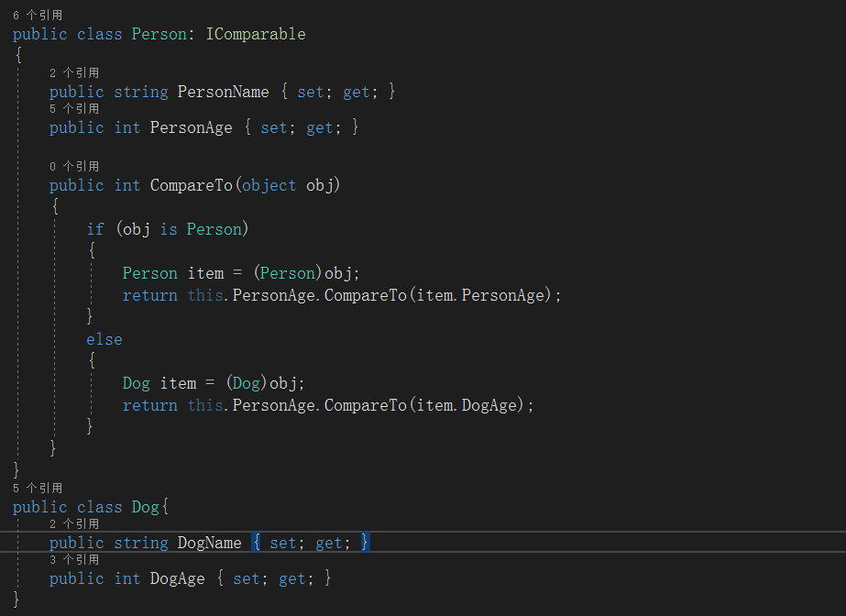846x616 pixels.
Task: Click the highlighted opening brace after DogName
Action: pos(257,542)
